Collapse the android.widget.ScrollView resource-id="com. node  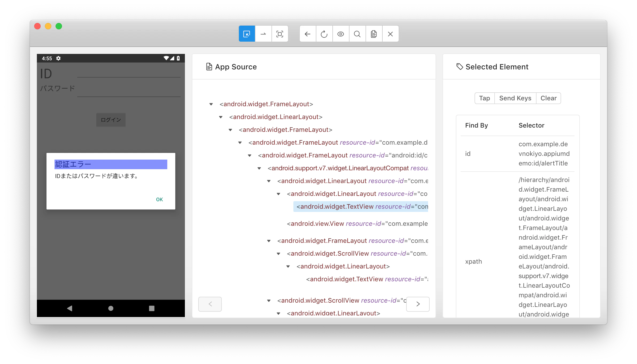278,254
